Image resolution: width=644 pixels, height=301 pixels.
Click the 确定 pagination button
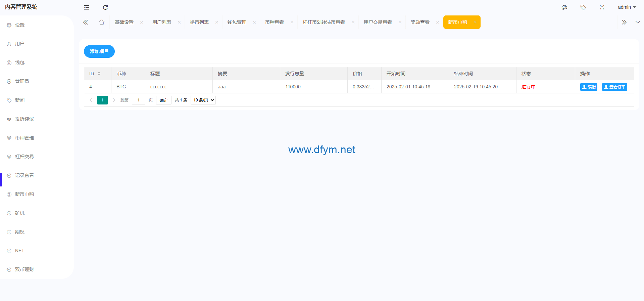point(164,100)
